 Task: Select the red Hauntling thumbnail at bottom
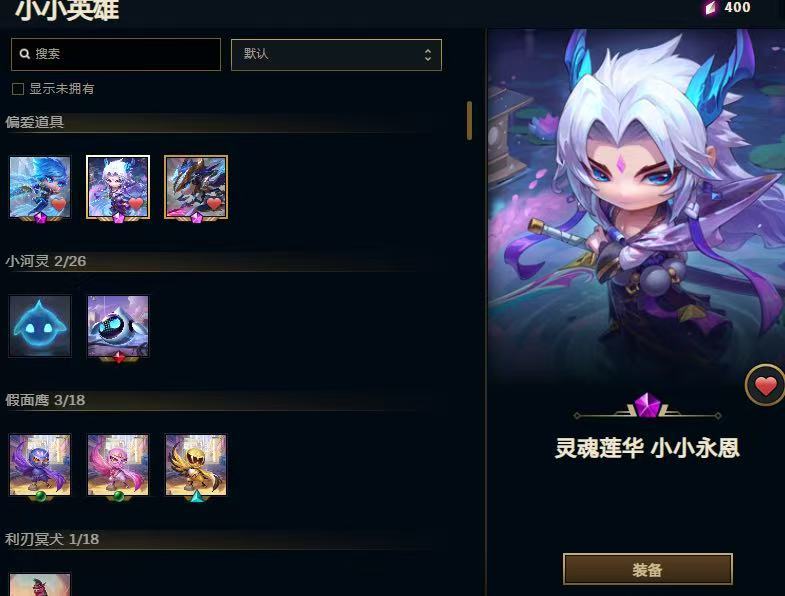click(x=40, y=584)
